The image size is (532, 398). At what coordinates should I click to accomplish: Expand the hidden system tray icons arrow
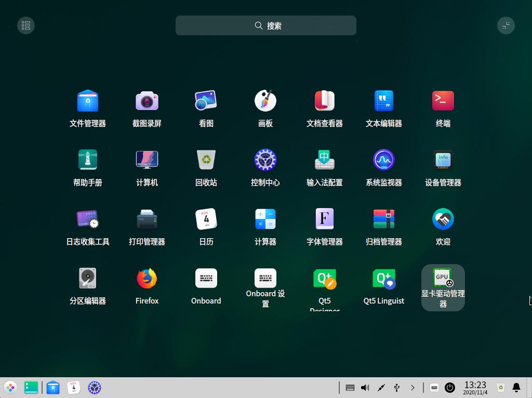413,388
